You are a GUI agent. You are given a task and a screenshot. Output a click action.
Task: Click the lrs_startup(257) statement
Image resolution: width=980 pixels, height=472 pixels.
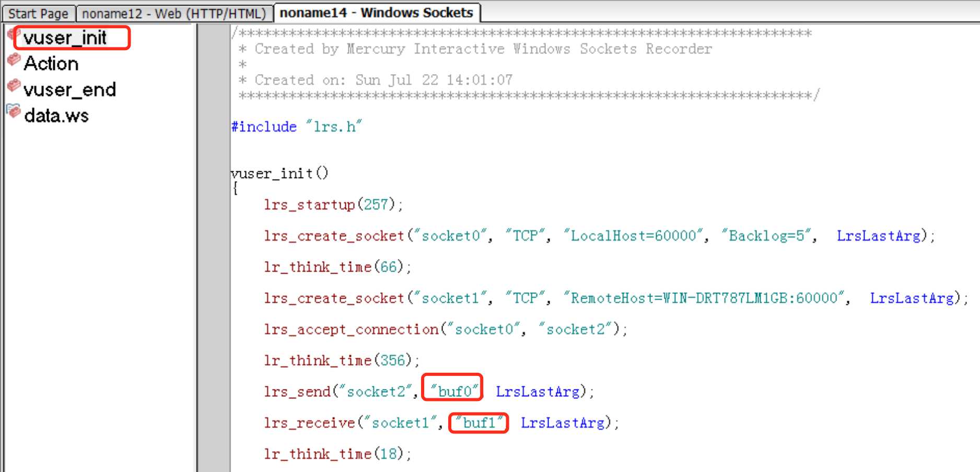tap(333, 204)
